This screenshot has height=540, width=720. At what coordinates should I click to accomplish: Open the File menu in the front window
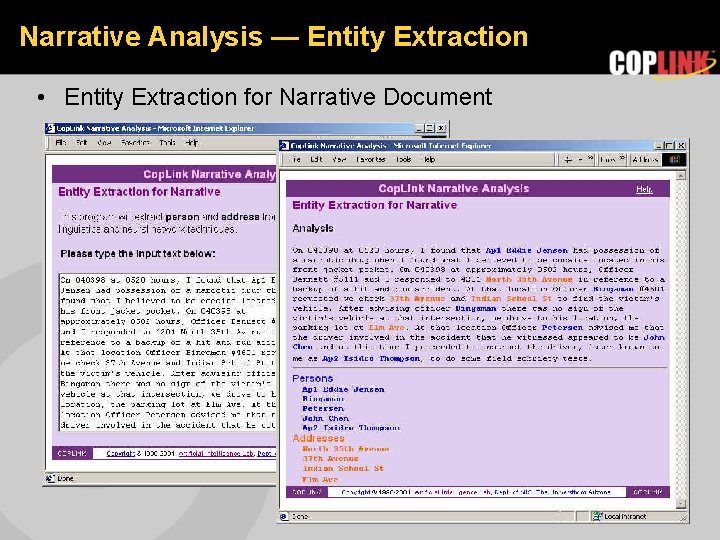click(x=296, y=159)
